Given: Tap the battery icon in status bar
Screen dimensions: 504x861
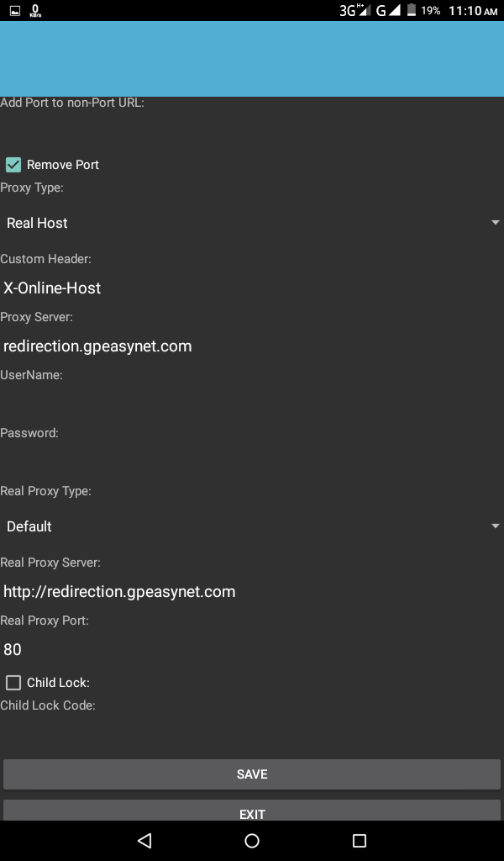Looking at the screenshot, I should 411,11.
